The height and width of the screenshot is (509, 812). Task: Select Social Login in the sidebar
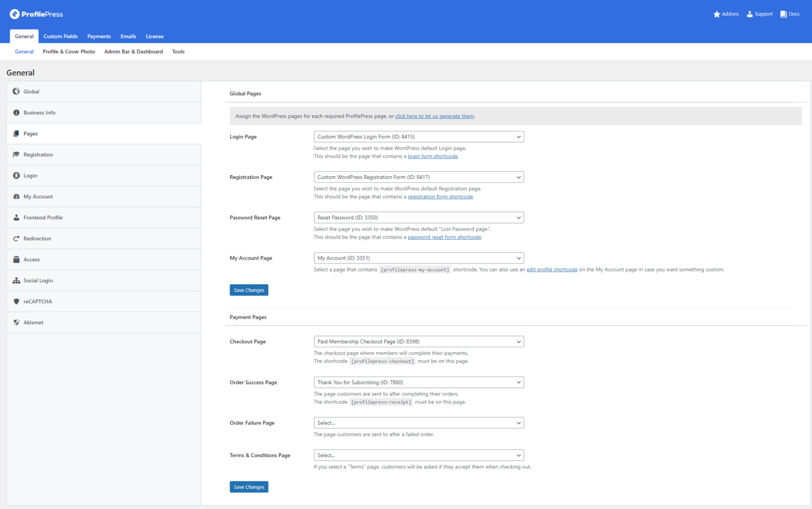104,281
